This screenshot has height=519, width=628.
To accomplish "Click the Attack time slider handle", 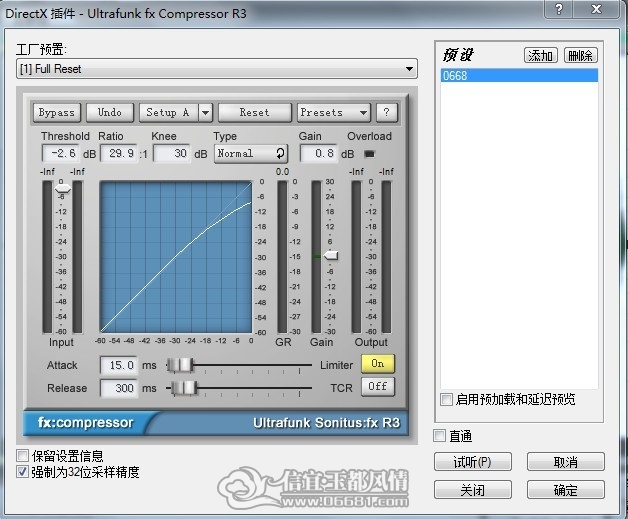I will click(180, 365).
